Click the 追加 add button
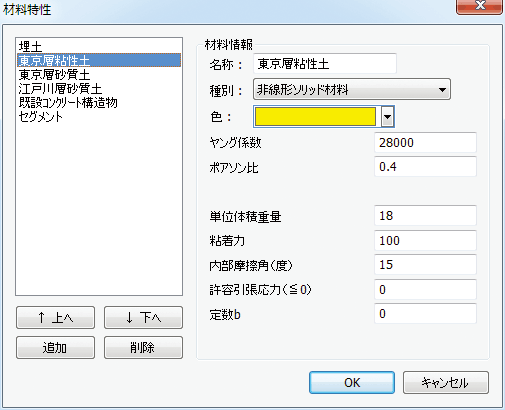The width and height of the screenshot is (505, 410). (55, 348)
